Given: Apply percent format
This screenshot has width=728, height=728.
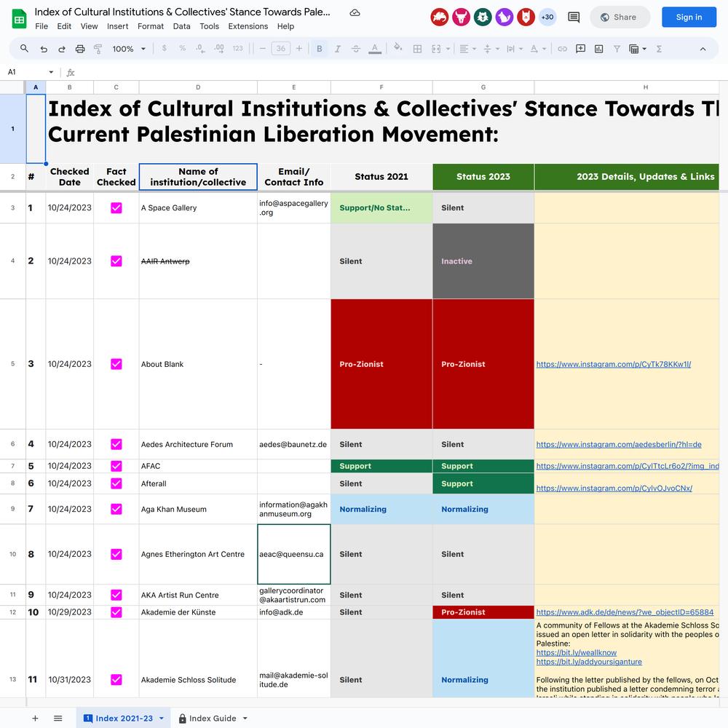Looking at the screenshot, I should click(183, 48).
